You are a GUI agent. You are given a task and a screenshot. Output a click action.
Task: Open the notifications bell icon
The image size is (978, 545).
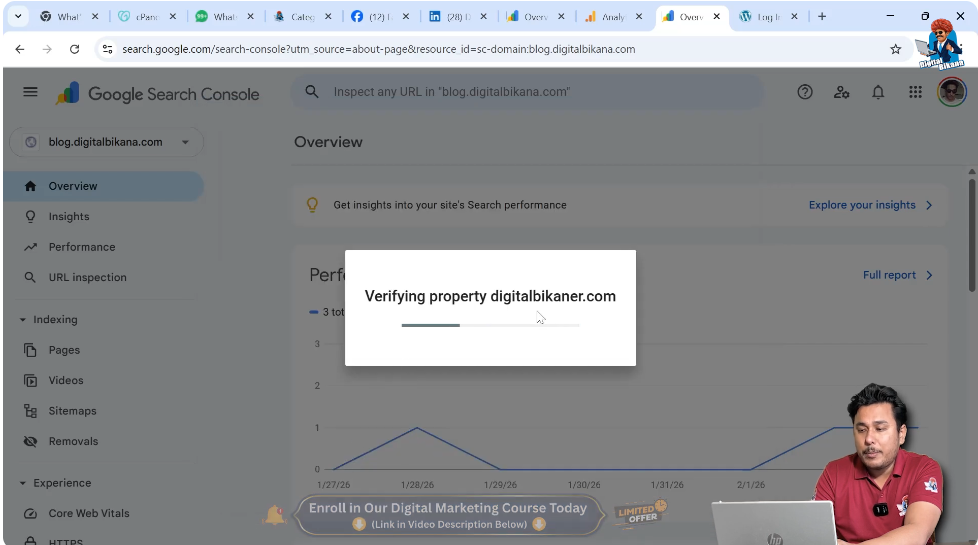pyautogui.click(x=878, y=92)
